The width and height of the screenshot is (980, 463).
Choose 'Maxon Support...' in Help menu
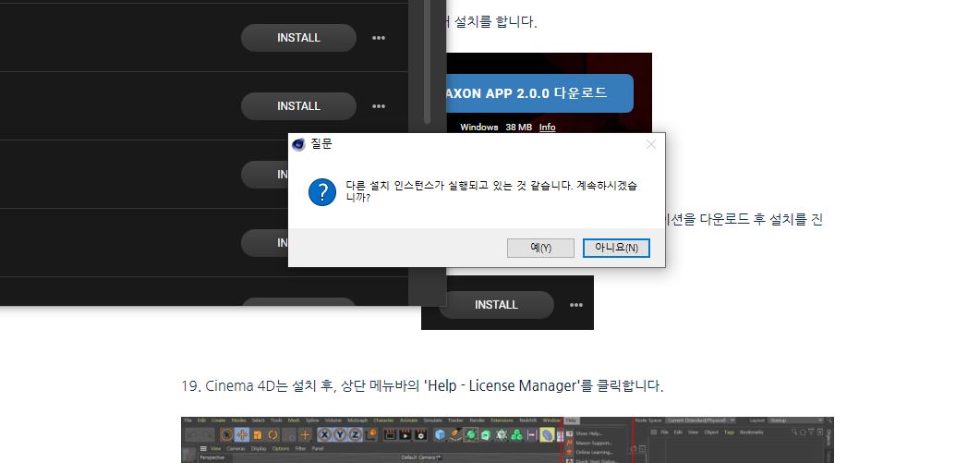[594, 443]
